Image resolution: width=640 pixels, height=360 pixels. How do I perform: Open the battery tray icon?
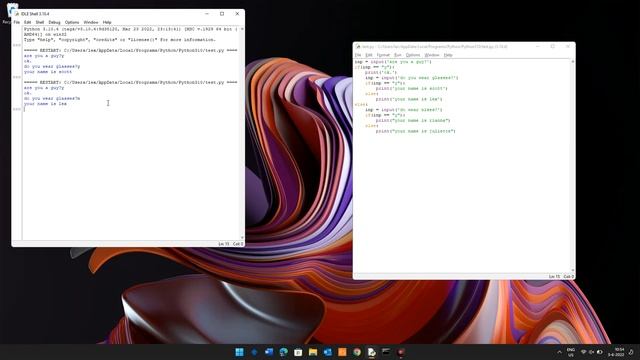pos(600,352)
